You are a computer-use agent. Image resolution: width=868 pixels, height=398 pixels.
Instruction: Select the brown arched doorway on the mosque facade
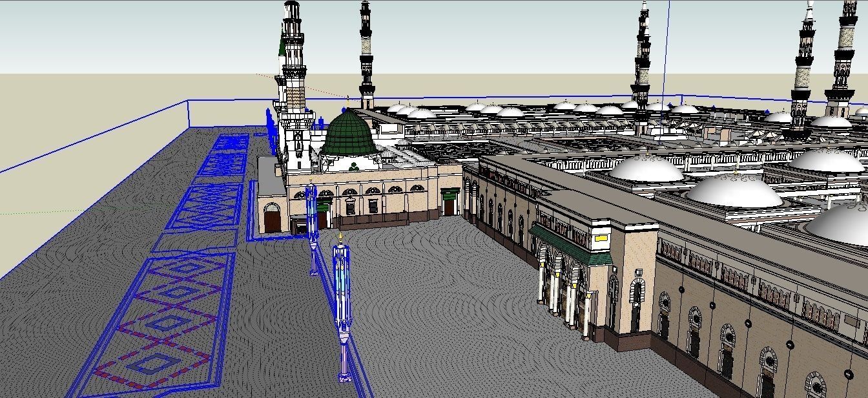pos(272,218)
